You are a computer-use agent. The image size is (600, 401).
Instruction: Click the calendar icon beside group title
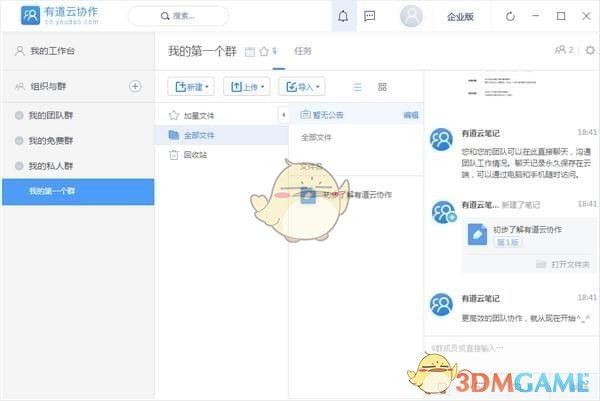[249, 52]
